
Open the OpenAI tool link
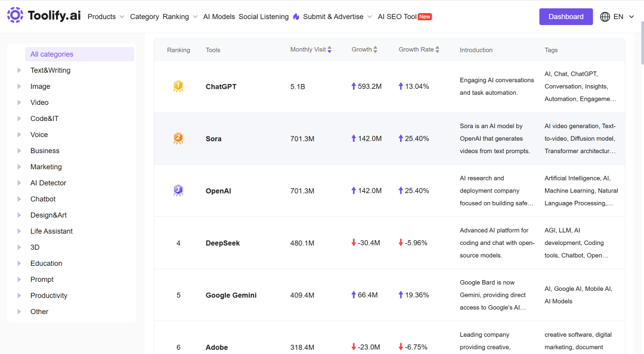click(x=218, y=191)
